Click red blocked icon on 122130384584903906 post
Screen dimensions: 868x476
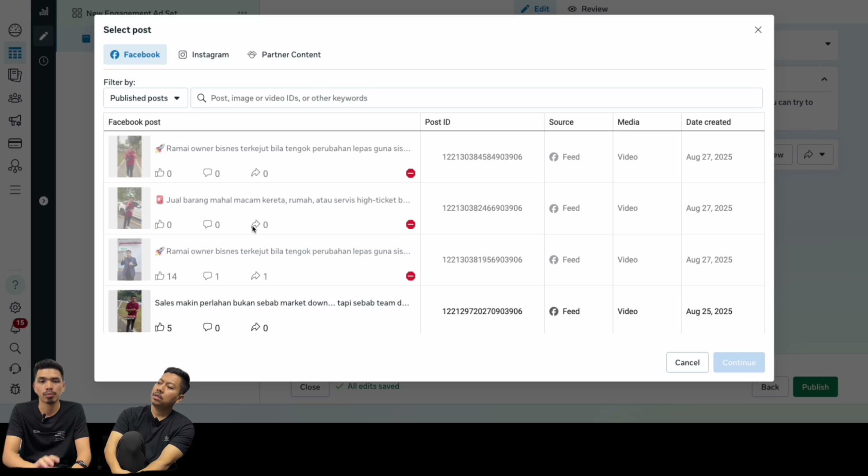411,173
